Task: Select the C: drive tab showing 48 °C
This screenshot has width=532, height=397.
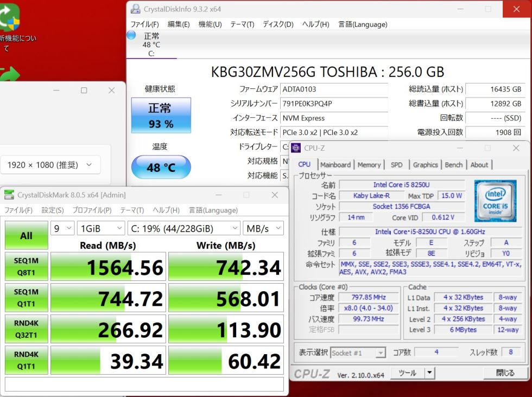Action: point(151,44)
